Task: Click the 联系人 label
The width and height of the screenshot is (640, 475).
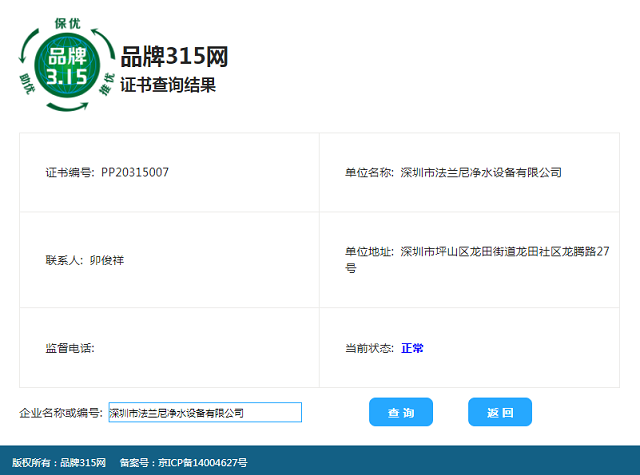Action: coord(64,260)
